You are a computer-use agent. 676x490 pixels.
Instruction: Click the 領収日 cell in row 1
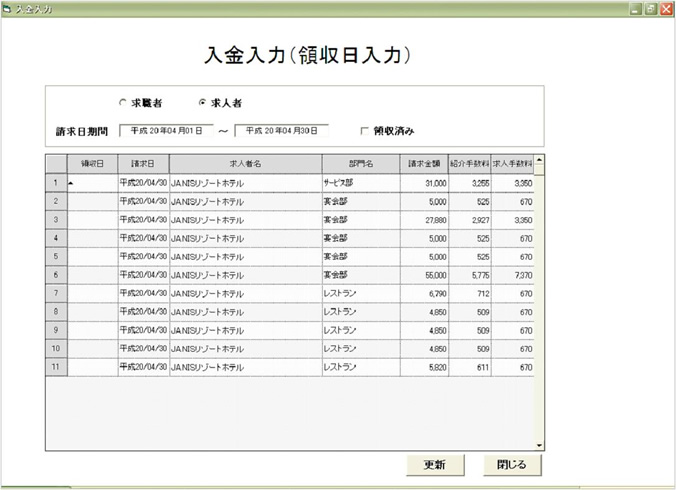coord(92,183)
